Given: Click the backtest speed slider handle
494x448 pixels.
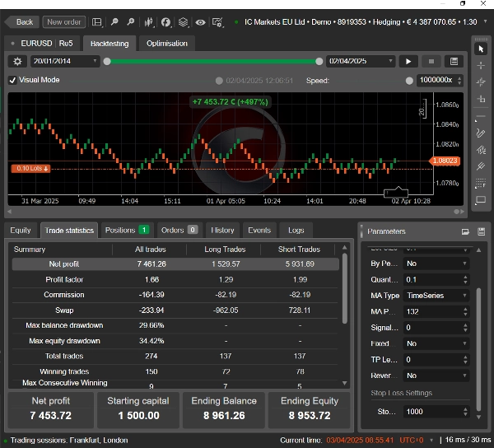Looking at the screenshot, I should [x=409, y=81].
